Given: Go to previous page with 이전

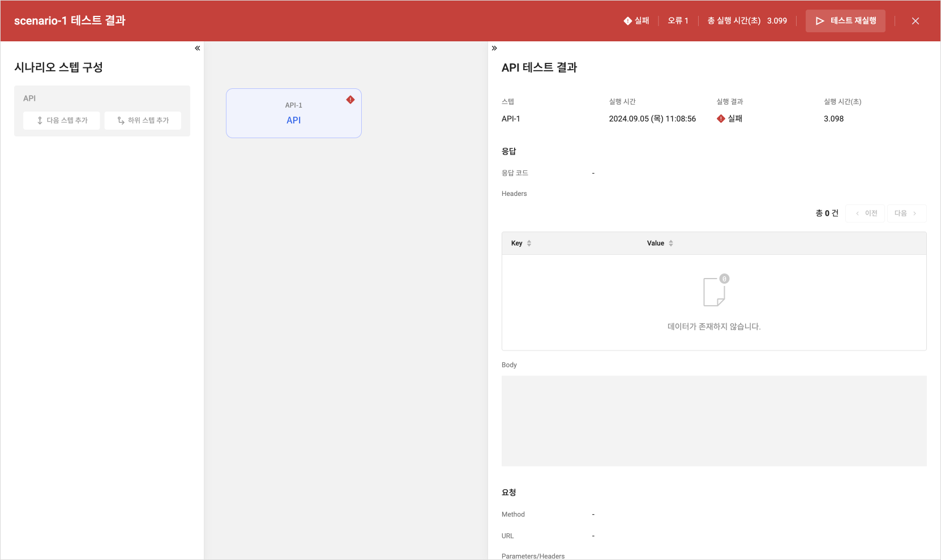Looking at the screenshot, I should (x=865, y=213).
